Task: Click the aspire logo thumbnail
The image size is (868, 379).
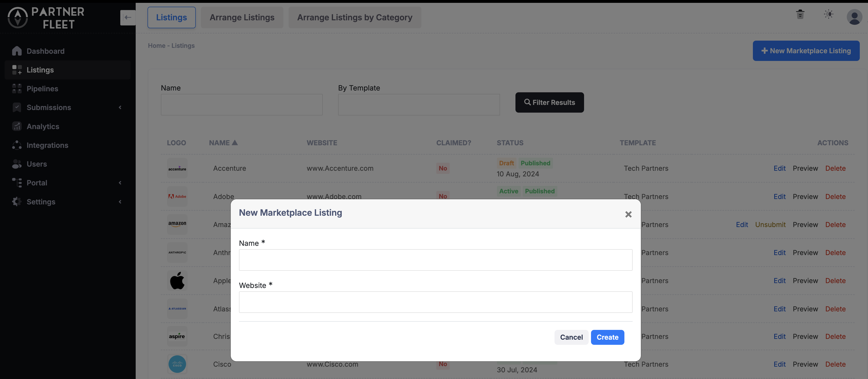Action: point(177,337)
